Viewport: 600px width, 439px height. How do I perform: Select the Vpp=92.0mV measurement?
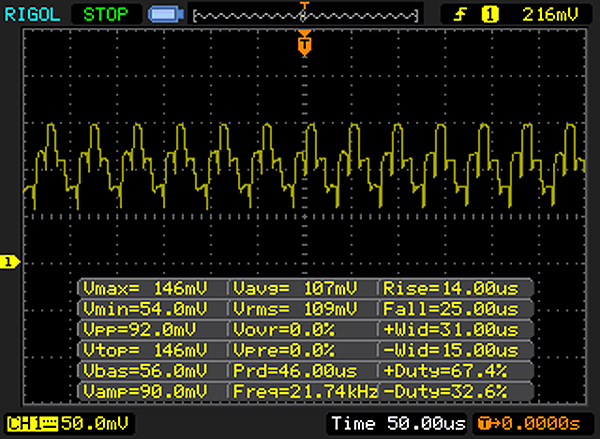click(152, 329)
